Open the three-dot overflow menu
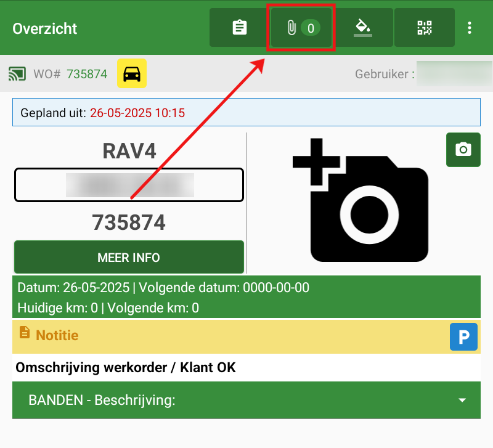The image size is (493, 448). coord(470,28)
